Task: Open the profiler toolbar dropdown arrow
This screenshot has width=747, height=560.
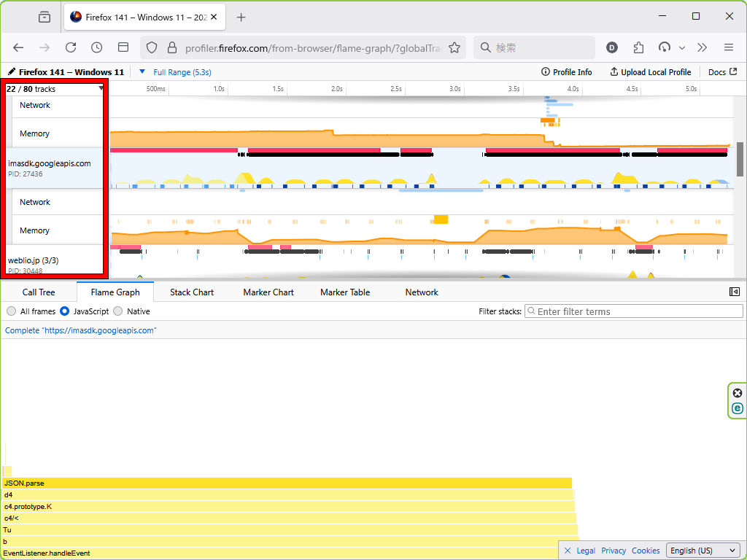Action: pyautogui.click(x=682, y=47)
